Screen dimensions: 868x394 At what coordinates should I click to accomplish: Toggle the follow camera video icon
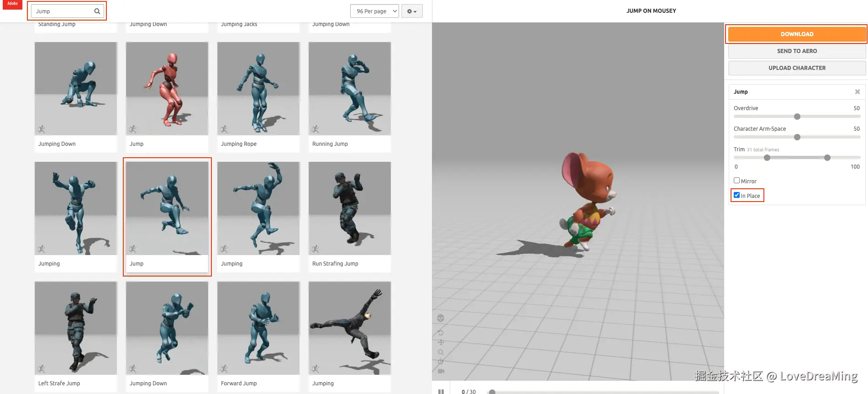pos(441,371)
